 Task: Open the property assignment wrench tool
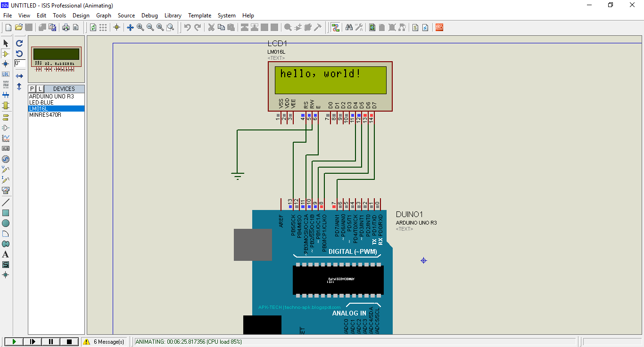click(x=359, y=27)
